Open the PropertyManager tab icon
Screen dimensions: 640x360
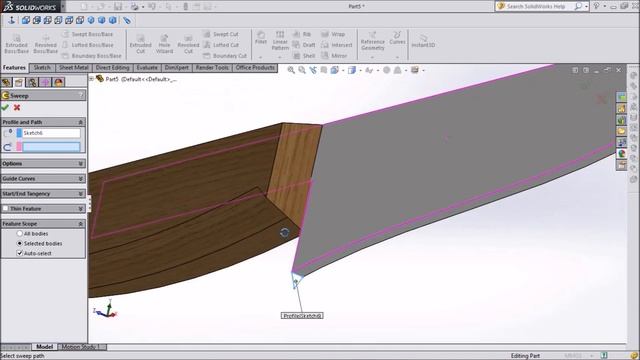pos(19,82)
